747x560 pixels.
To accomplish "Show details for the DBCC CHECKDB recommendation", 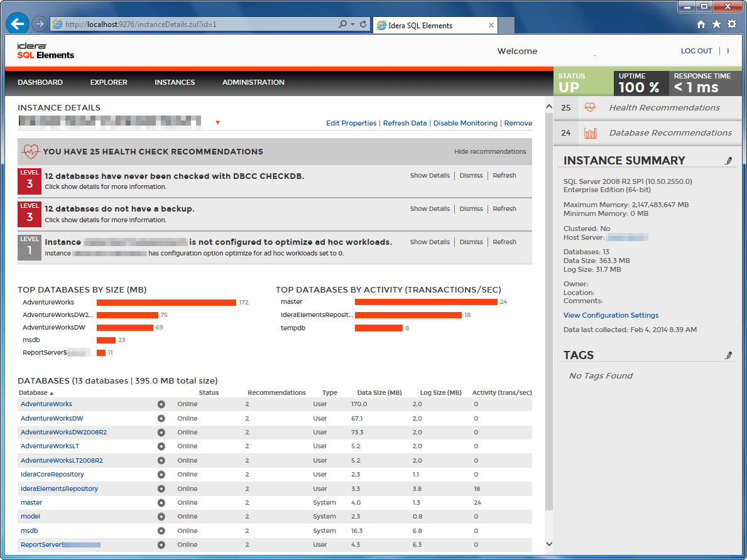I will coord(430,175).
